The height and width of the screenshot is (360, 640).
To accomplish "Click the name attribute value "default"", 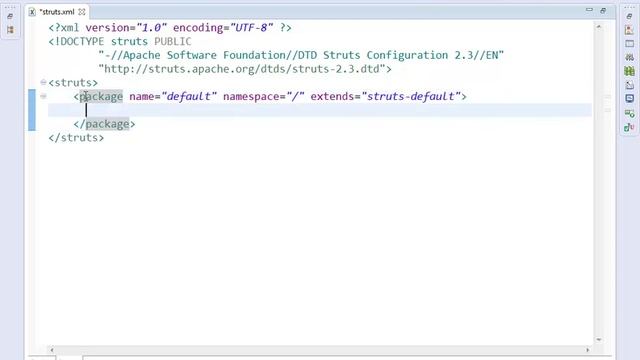I will 189,97.
